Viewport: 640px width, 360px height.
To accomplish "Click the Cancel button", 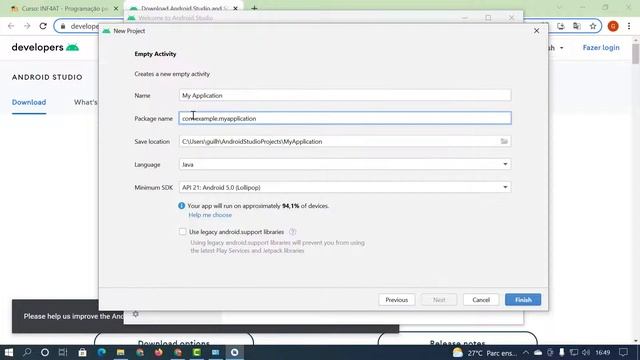I will (x=481, y=300).
